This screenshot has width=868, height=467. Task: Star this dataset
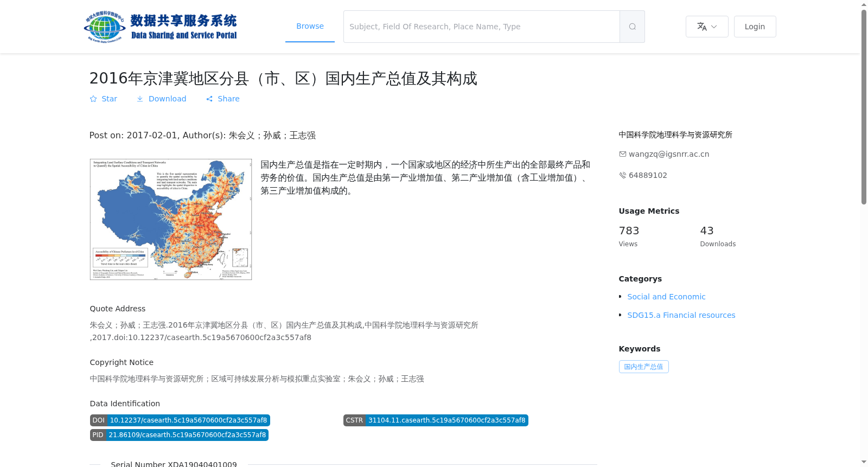pyautogui.click(x=103, y=99)
